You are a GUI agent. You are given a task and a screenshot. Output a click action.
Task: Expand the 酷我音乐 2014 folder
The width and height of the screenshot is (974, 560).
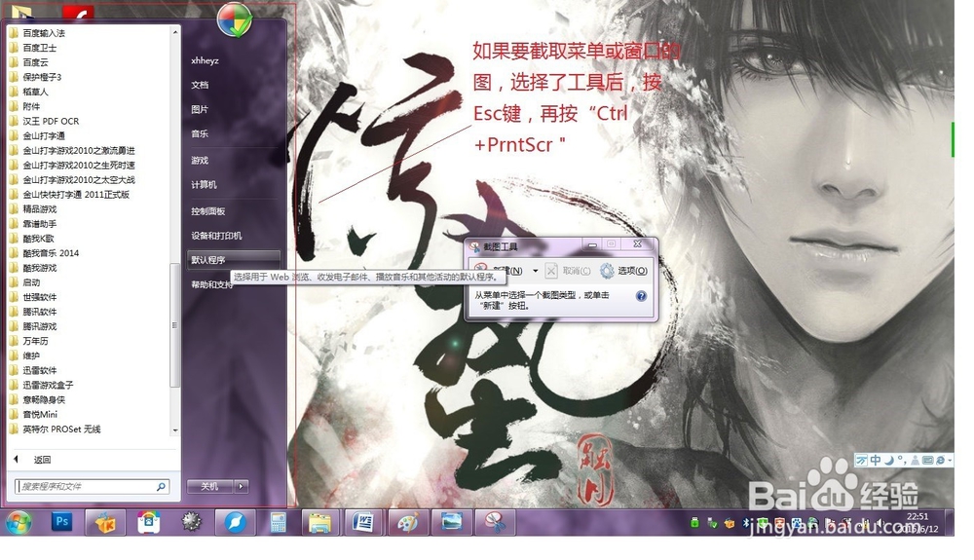pos(51,252)
